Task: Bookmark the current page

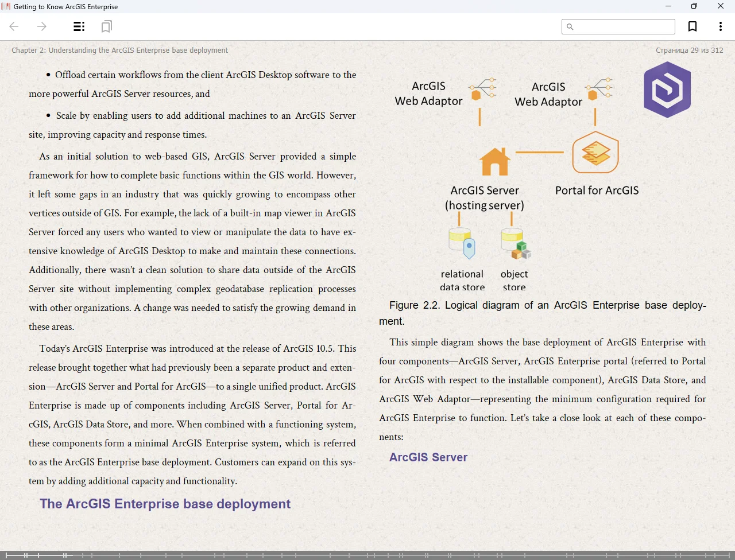Action: tap(693, 26)
